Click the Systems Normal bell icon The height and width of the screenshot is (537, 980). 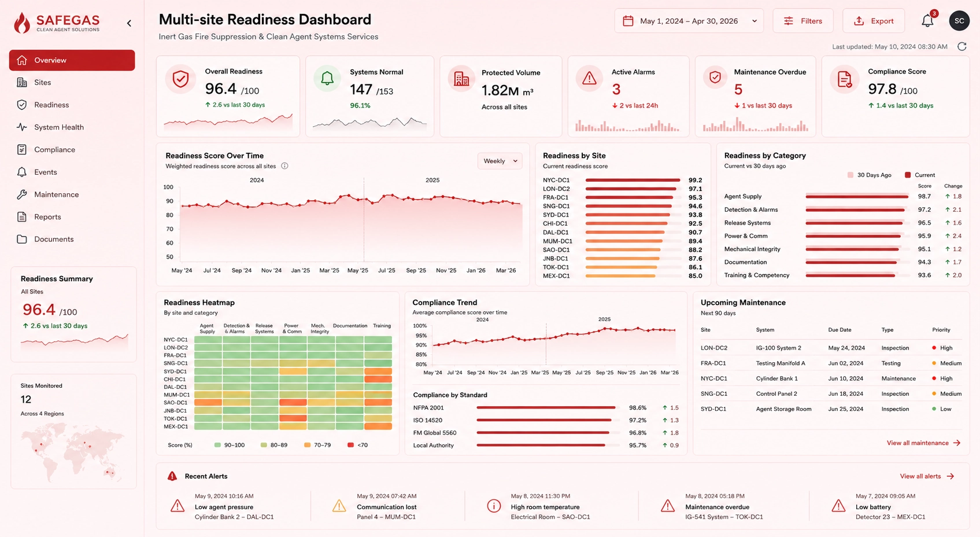coord(327,78)
